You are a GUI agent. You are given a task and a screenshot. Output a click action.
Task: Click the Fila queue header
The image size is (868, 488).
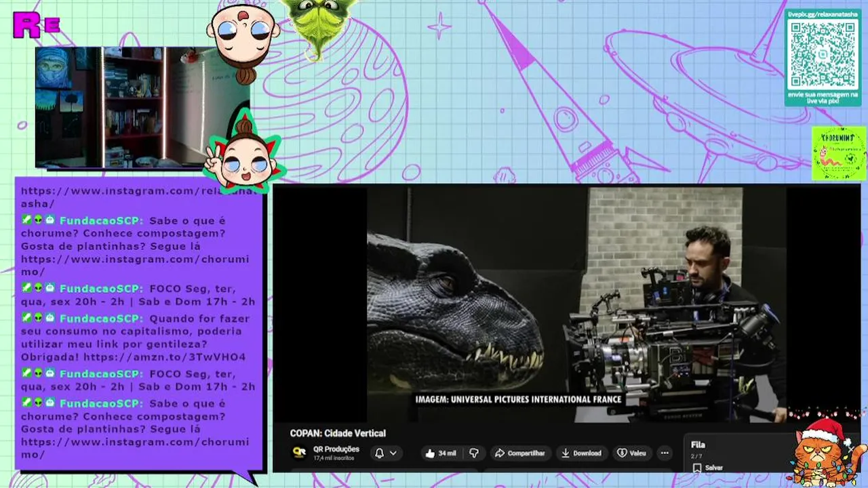698,445
